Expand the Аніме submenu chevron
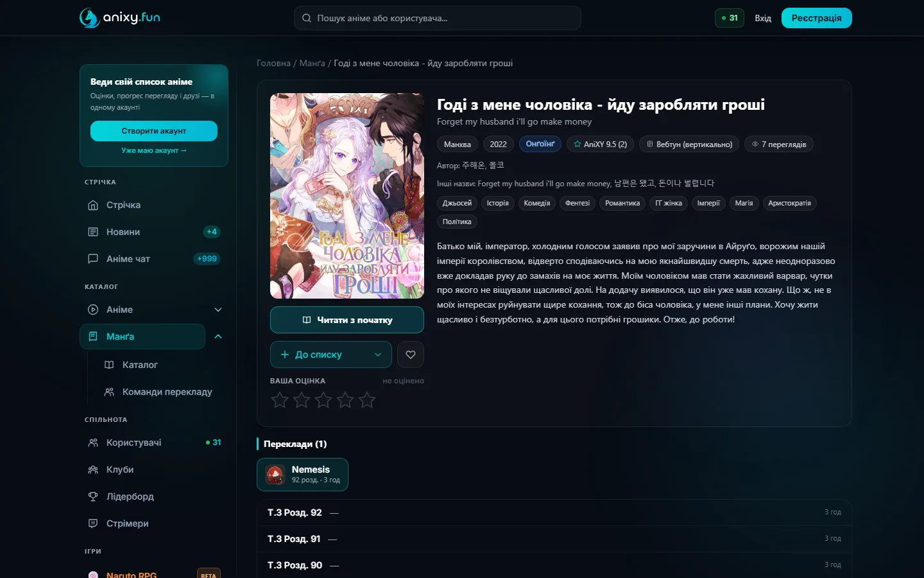This screenshot has width=924, height=578. 218,310
